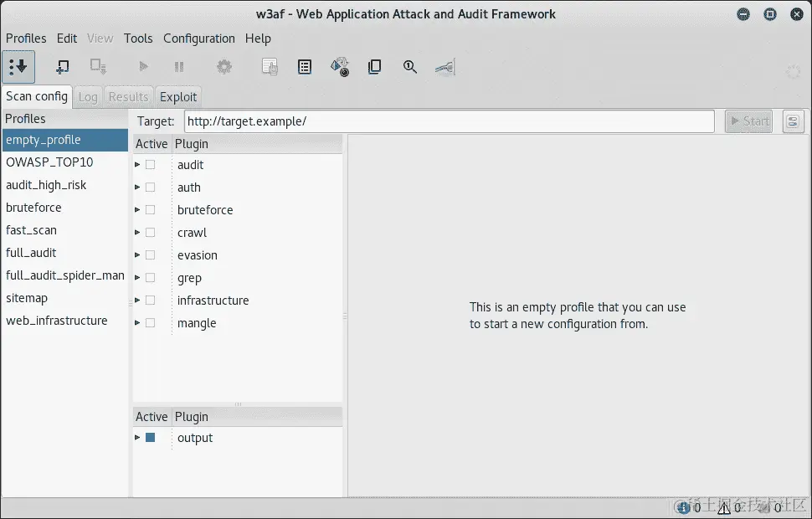This screenshot has width=812, height=519.
Task: Open the Fuzzy Request list icon
Action: 305,67
